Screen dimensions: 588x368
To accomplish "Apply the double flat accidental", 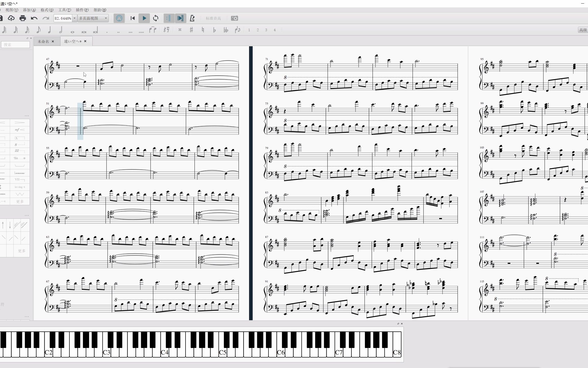I will pyautogui.click(x=226, y=30).
